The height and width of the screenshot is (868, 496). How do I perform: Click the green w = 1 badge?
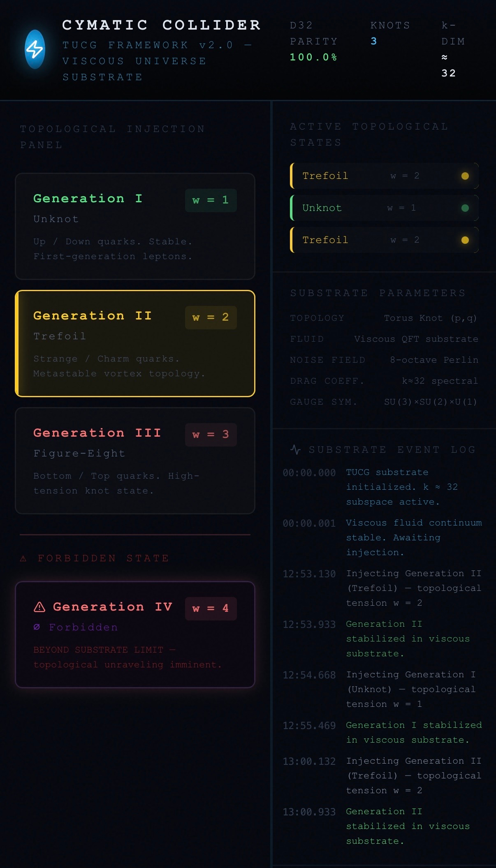[211, 200]
